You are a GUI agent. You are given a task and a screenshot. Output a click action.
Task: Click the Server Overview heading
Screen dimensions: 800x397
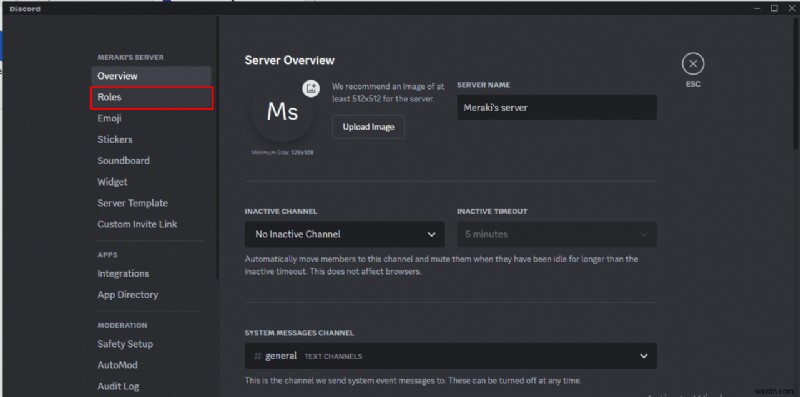289,60
